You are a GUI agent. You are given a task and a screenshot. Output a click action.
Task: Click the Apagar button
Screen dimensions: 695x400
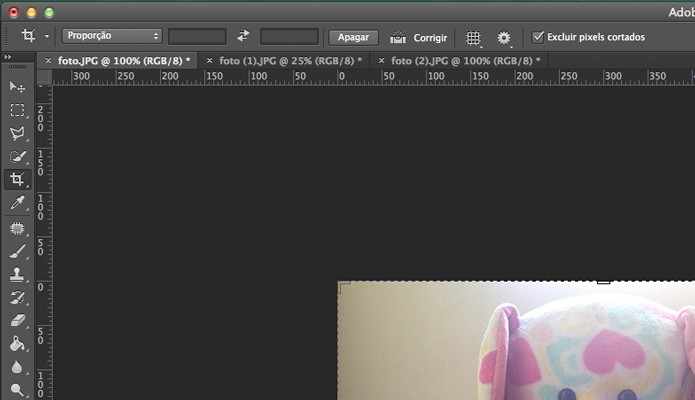pyautogui.click(x=353, y=37)
